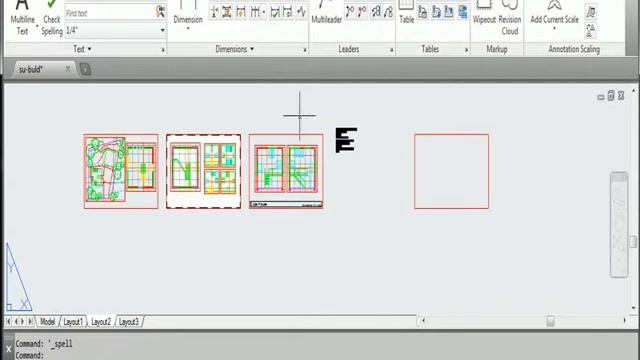Click the horizontal scrollbar thumb

(x=550, y=321)
